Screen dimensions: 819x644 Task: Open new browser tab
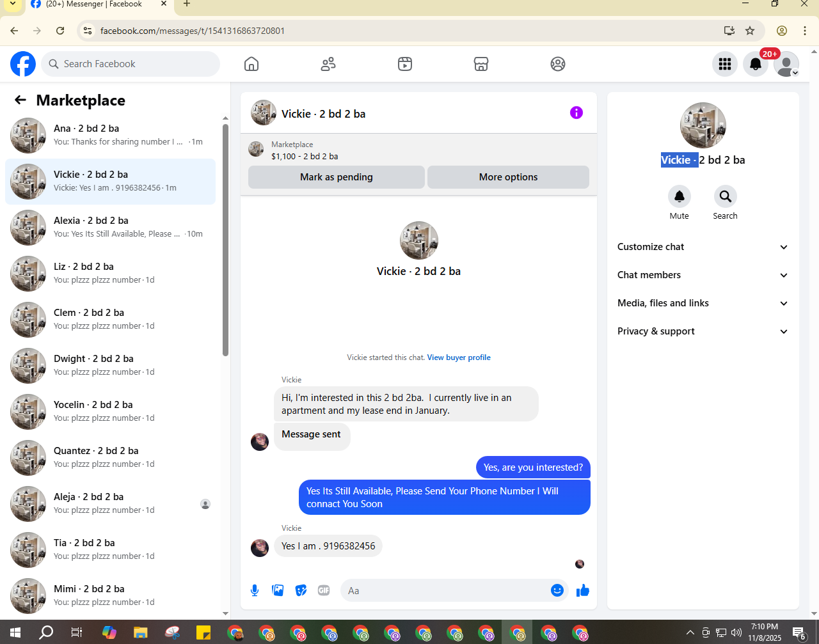coord(187,4)
